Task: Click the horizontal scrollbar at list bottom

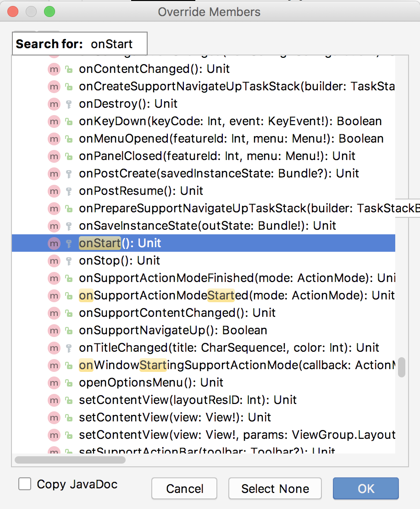Action: (x=70, y=459)
